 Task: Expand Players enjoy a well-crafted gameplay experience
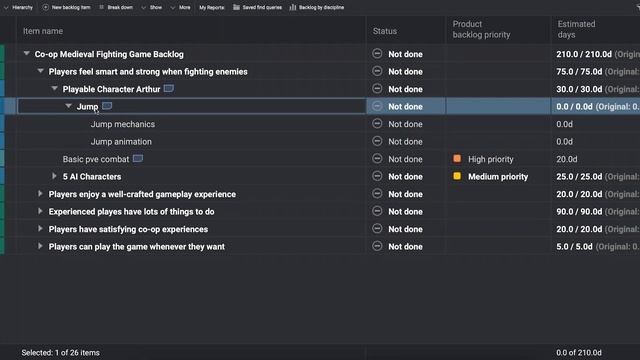click(40, 194)
